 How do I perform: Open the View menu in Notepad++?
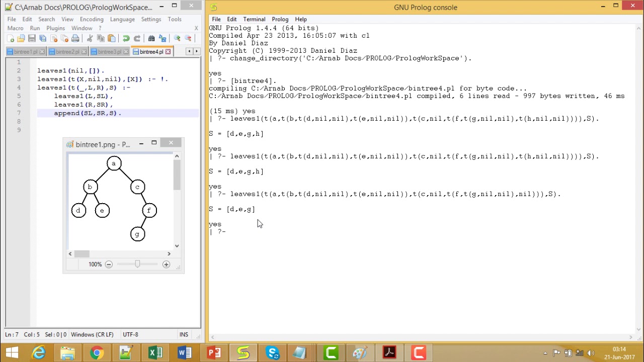coord(67,19)
